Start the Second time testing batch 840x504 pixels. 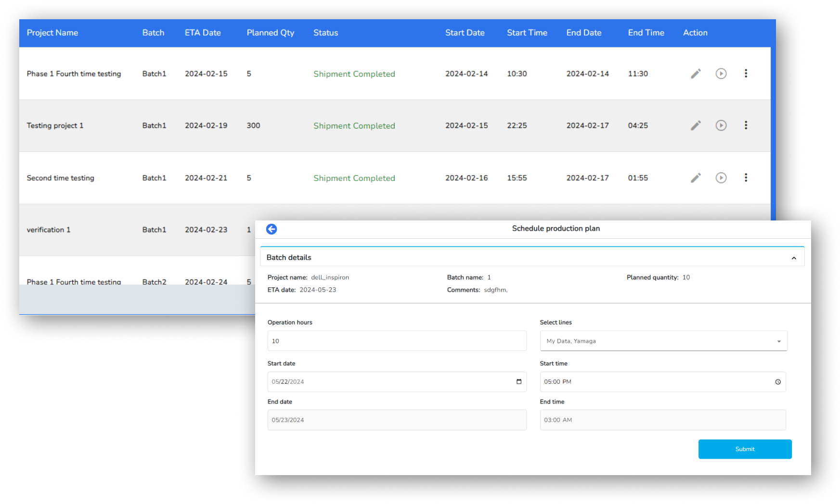click(x=721, y=178)
